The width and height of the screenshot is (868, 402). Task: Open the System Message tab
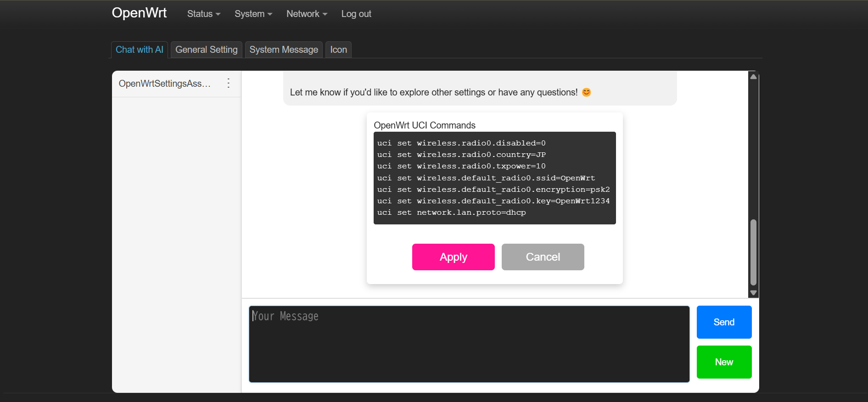(284, 50)
